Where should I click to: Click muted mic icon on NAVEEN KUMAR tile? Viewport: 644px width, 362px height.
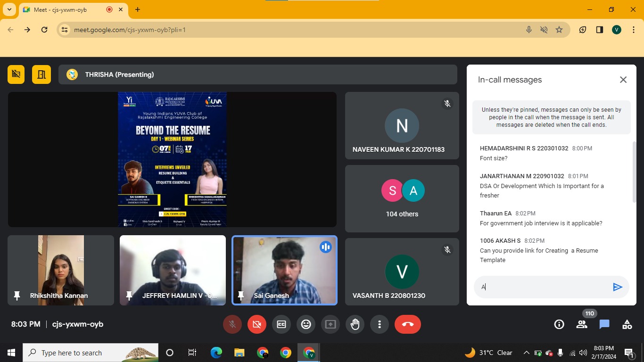447,104
